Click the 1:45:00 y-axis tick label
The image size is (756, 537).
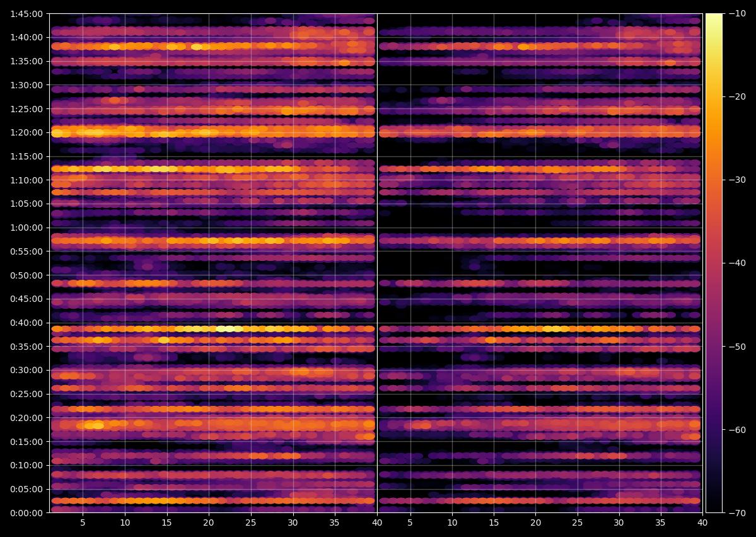(x=26, y=14)
